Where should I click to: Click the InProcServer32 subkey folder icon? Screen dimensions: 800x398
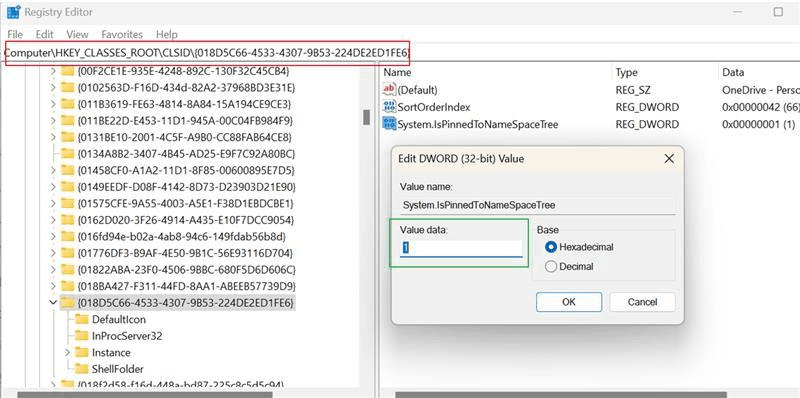click(x=82, y=336)
